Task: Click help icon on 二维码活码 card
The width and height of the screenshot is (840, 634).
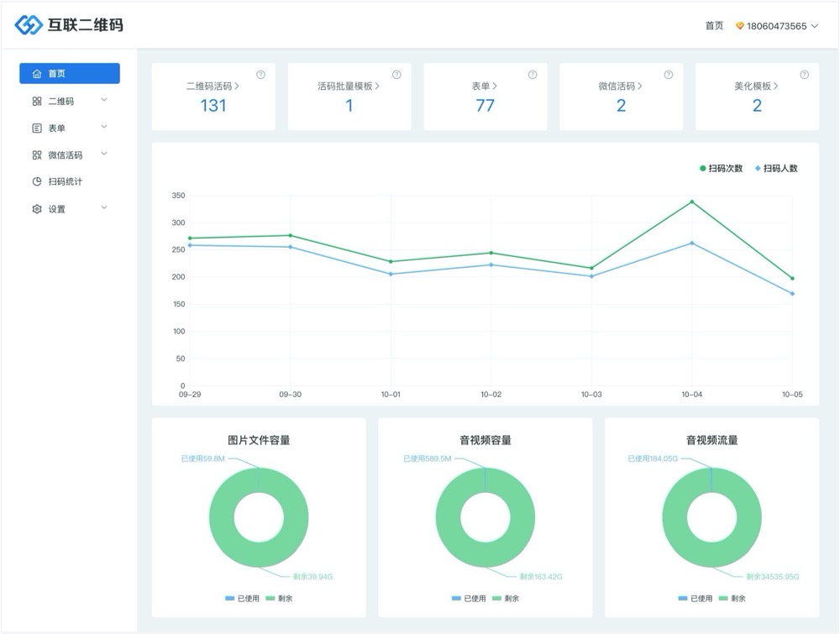Action: point(260,75)
